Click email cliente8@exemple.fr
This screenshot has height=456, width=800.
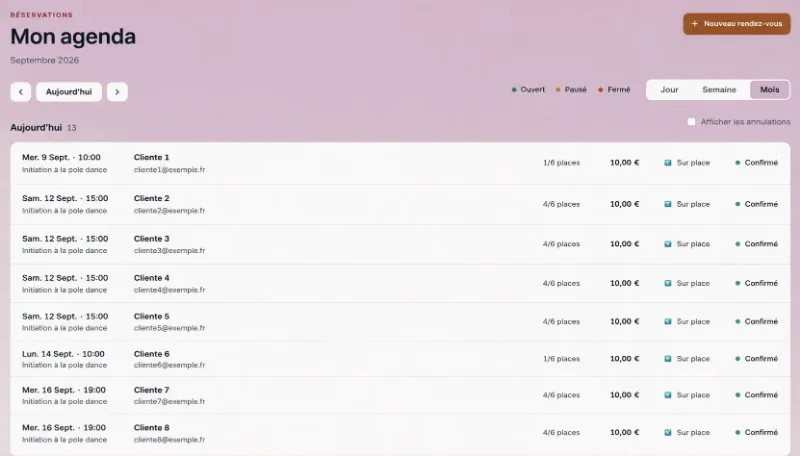click(169, 440)
